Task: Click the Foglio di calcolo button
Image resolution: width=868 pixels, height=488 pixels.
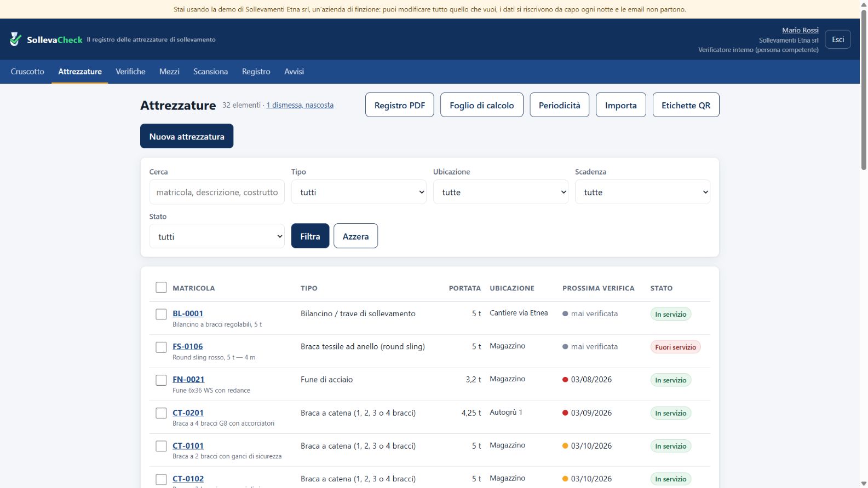Action: click(x=482, y=105)
